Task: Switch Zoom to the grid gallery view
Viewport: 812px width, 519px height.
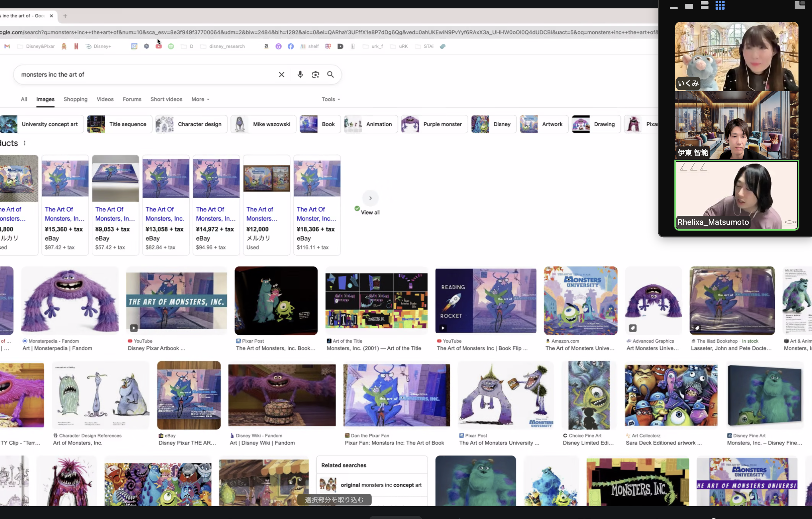Action: pos(720,5)
